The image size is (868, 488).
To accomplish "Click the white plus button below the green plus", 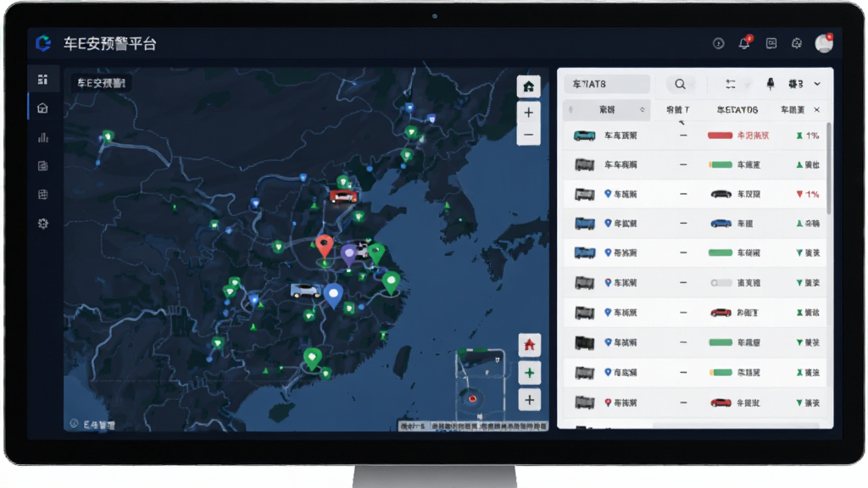I will click(x=529, y=400).
